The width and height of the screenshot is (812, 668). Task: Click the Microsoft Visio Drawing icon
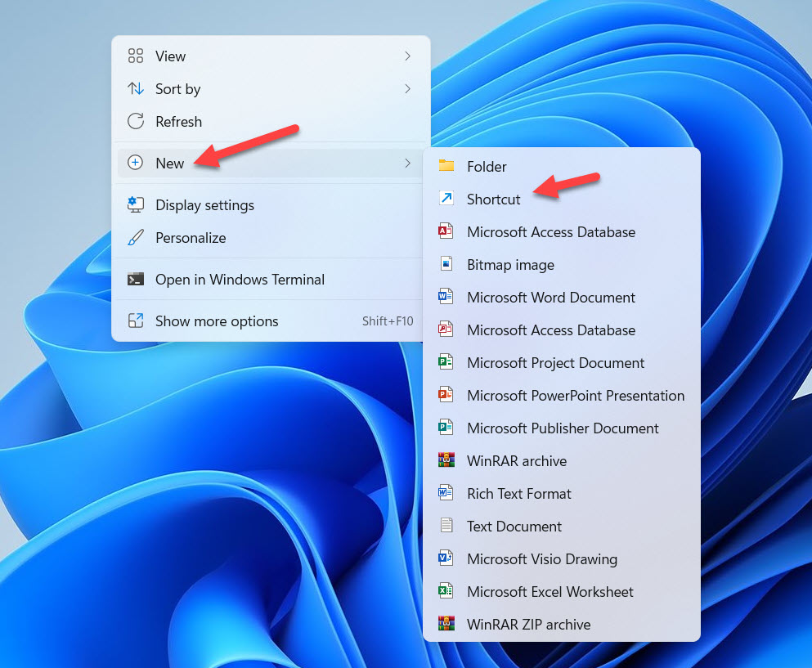pyautogui.click(x=446, y=559)
